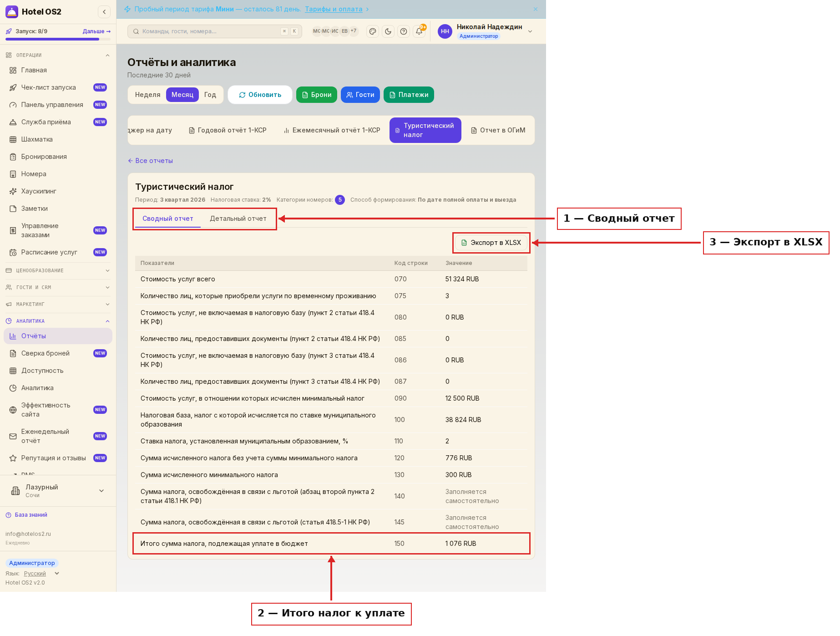Open the color theme palette icon
The image size is (840, 636).
coord(373,31)
